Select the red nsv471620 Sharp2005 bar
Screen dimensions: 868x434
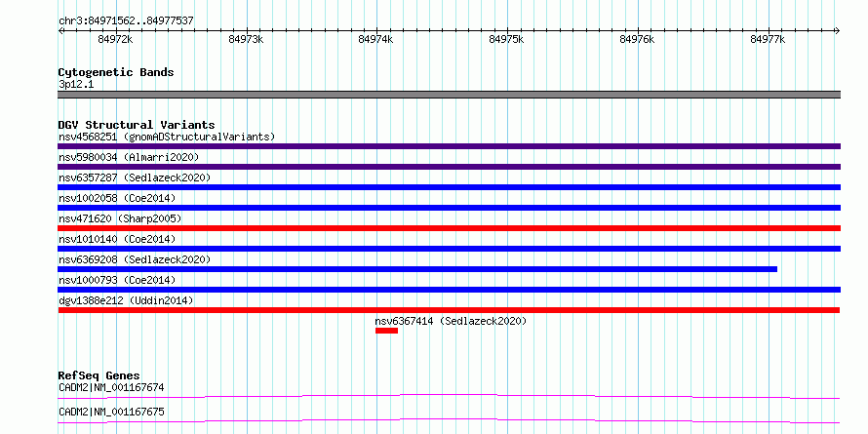coord(449,228)
